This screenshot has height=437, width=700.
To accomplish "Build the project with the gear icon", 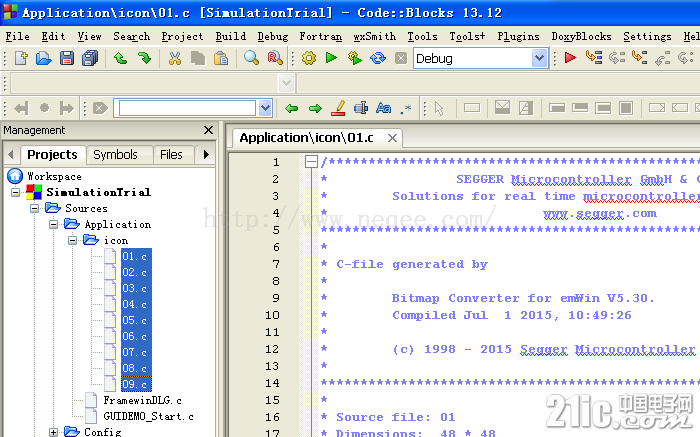I will [308, 58].
